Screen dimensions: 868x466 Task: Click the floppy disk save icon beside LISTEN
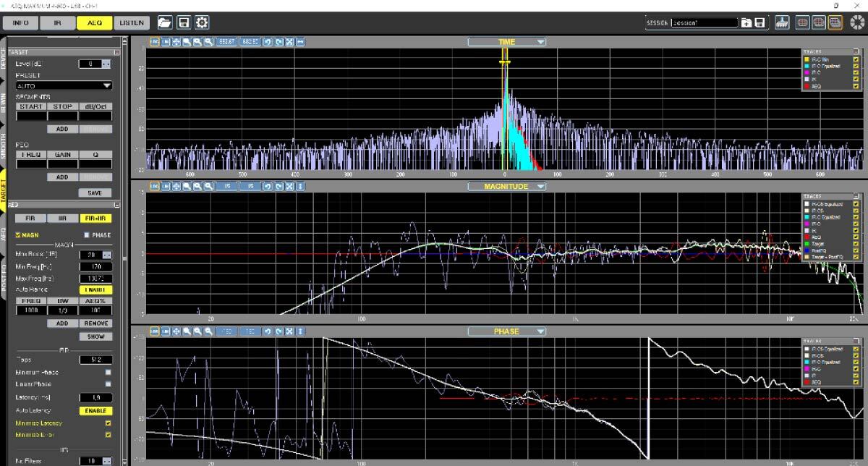(184, 22)
